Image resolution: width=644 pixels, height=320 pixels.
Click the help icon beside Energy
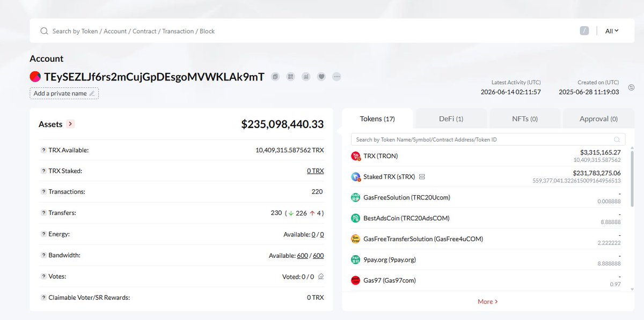[43, 234]
